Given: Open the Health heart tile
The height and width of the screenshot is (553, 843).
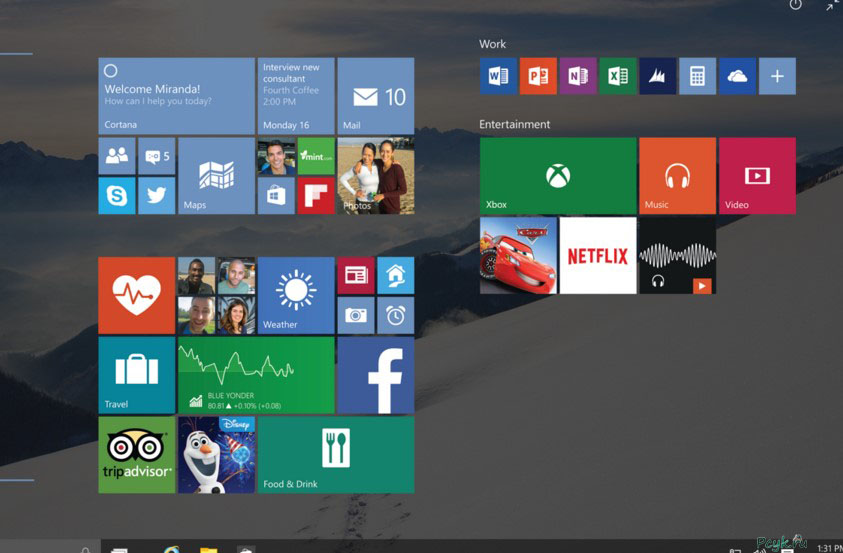Looking at the screenshot, I should point(137,295).
